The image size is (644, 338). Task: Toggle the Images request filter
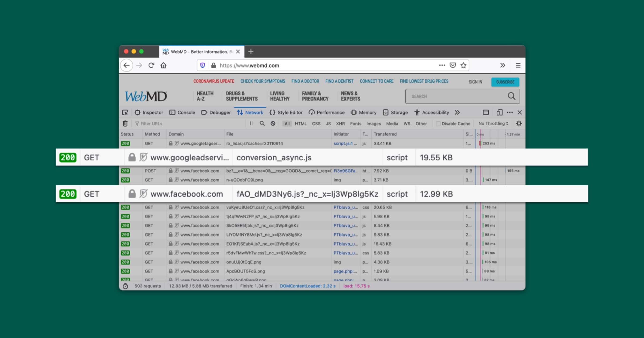[373, 124]
